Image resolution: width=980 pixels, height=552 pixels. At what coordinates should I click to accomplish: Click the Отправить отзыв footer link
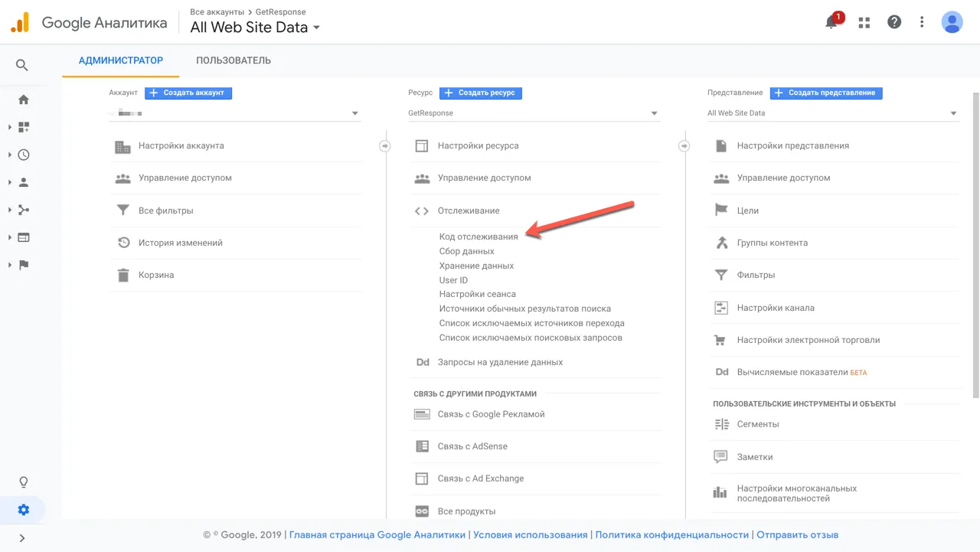(797, 535)
